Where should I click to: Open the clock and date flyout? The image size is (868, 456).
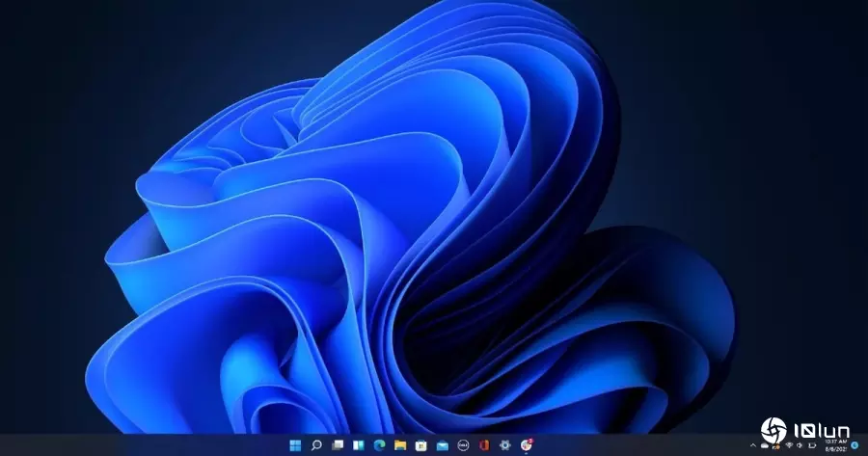(x=836, y=445)
